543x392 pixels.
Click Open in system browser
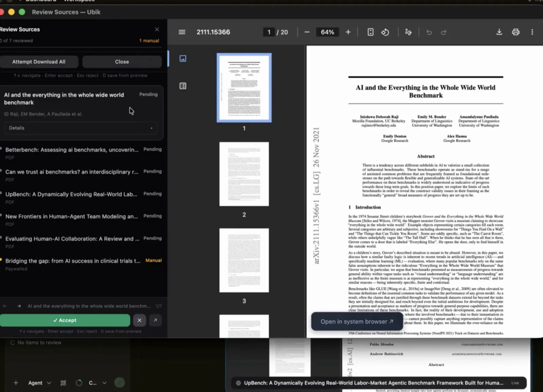coord(357,321)
